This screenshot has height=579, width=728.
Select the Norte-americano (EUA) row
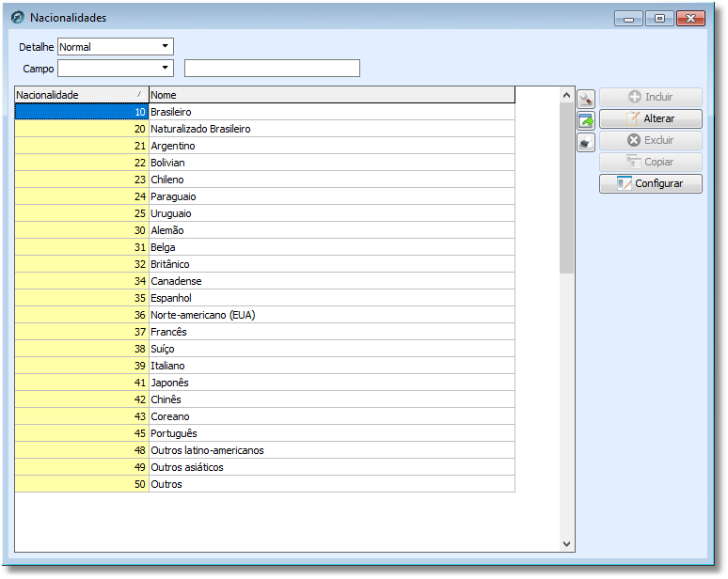tap(264, 315)
